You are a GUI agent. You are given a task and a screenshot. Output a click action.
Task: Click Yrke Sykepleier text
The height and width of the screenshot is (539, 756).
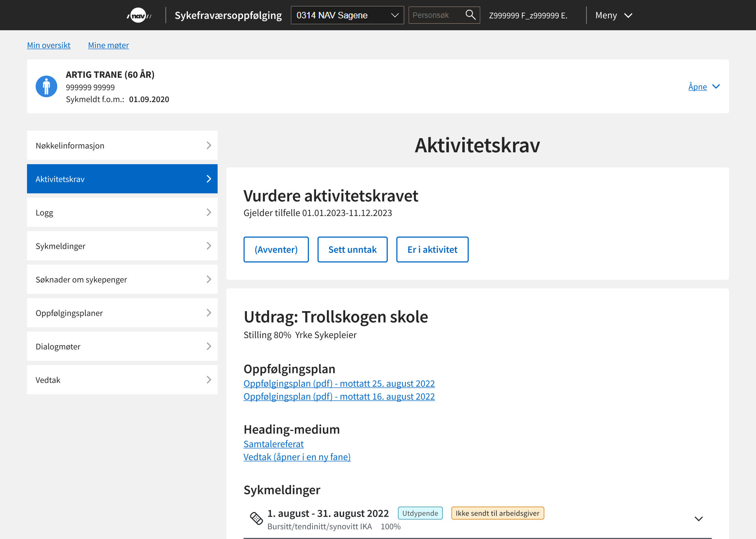pyautogui.click(x=326, y=335)
